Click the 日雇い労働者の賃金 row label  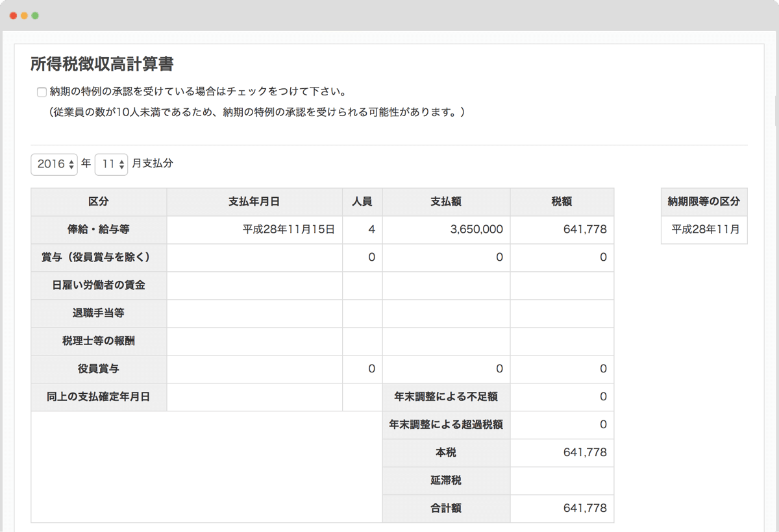coord(99,285)
